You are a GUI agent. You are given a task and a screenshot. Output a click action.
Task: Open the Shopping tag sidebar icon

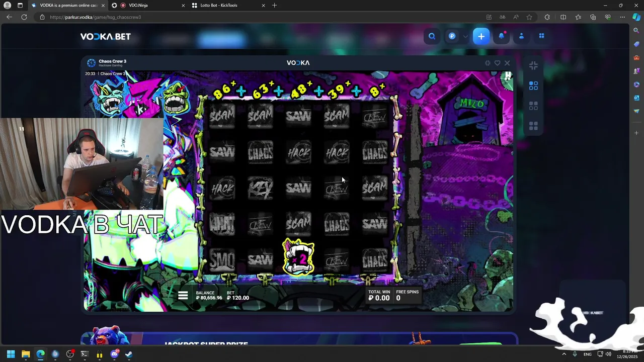(x=636, y=44)
